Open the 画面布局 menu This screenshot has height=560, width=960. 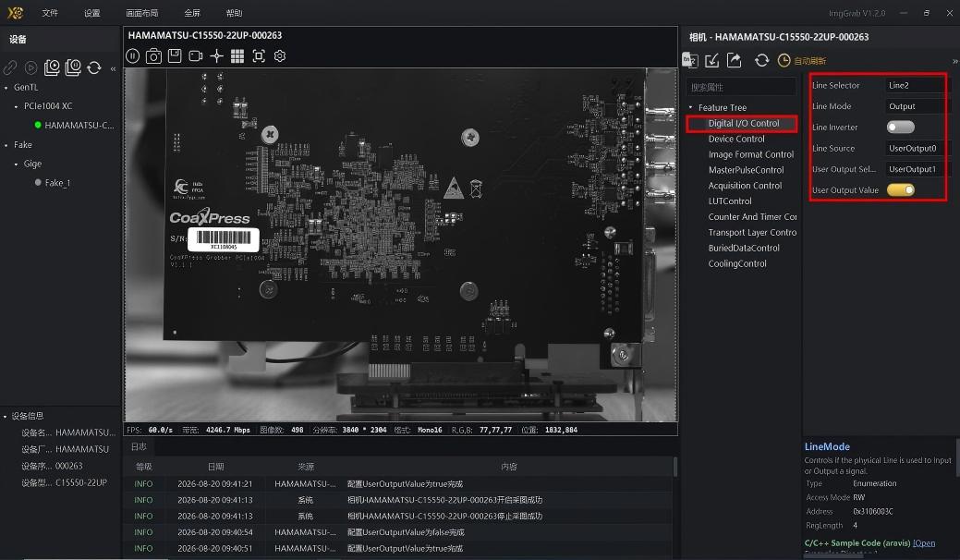[142, 13]
